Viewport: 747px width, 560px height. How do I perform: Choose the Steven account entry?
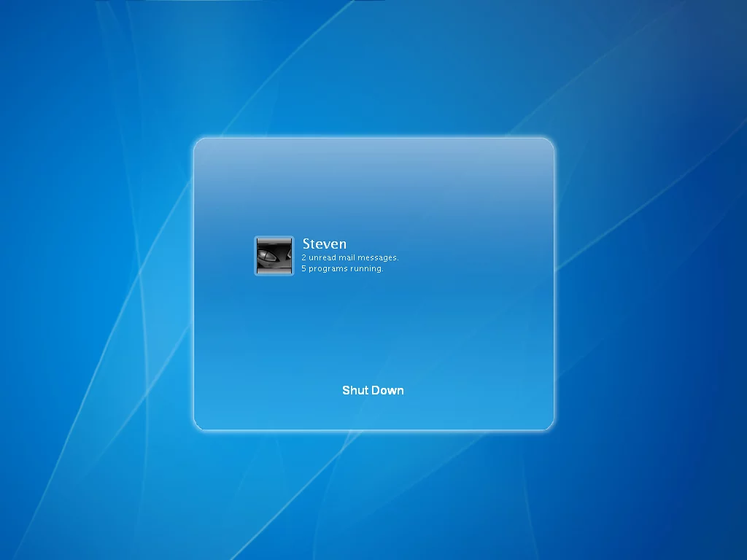(x=325, y=244)
